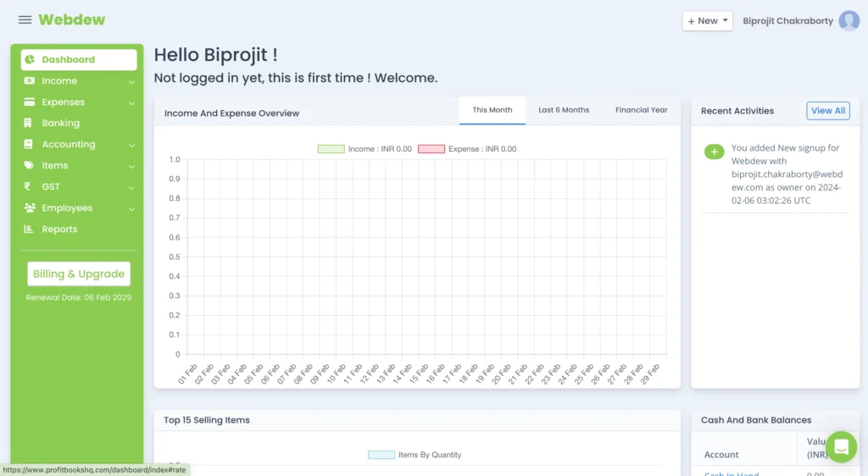Click the Banking building icon

[x=28, y=123]
